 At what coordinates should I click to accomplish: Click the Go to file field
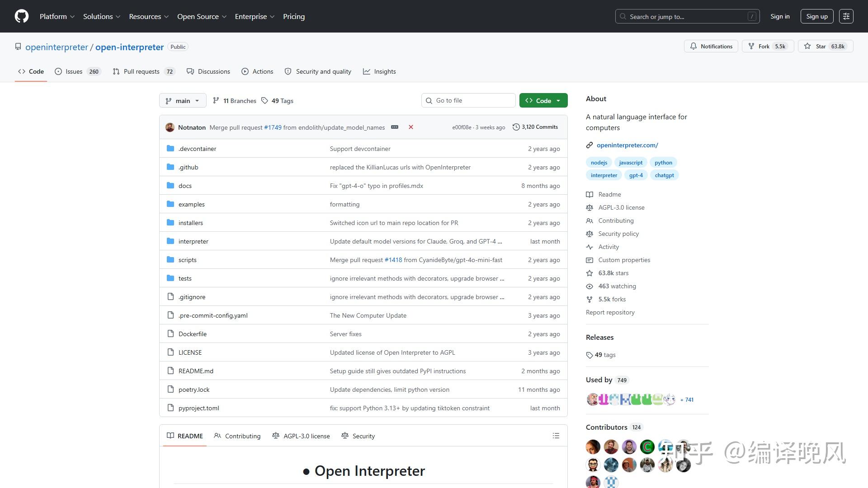click(x=468, y=100)
